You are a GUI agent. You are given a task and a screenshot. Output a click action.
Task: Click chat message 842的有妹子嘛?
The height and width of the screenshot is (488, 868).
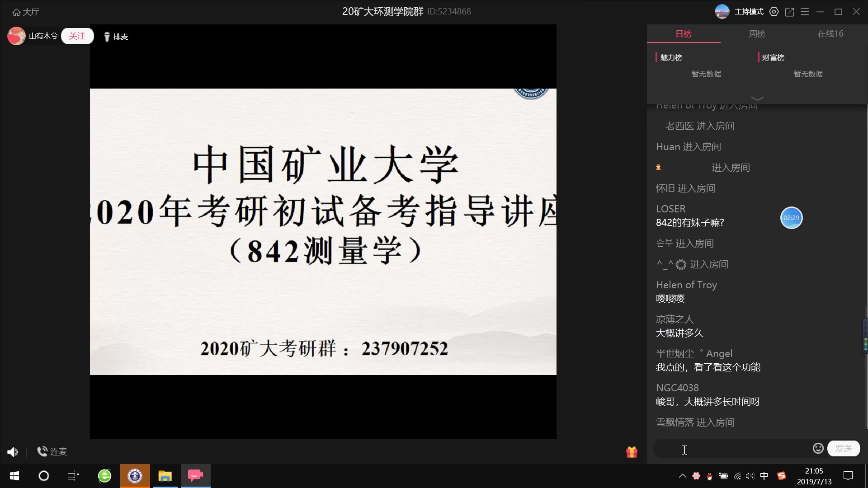pos(690,222)
